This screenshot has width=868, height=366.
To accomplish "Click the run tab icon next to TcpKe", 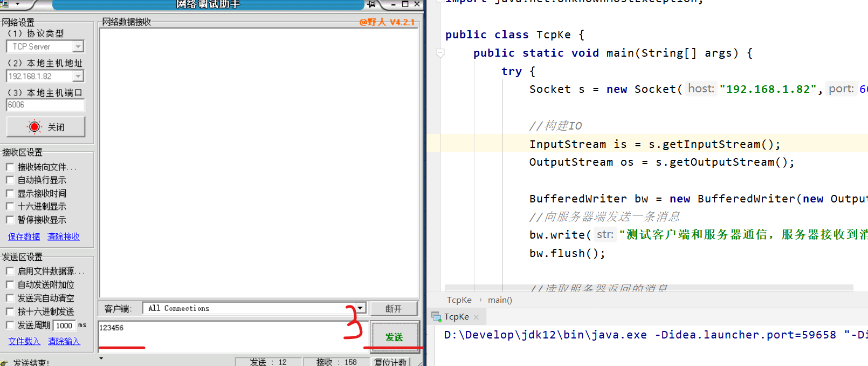I will pos(436,317).
